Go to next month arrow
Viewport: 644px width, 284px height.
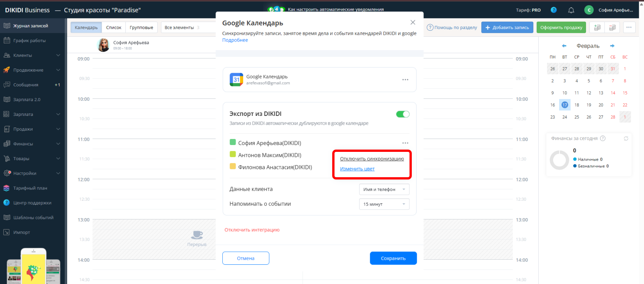612,46
